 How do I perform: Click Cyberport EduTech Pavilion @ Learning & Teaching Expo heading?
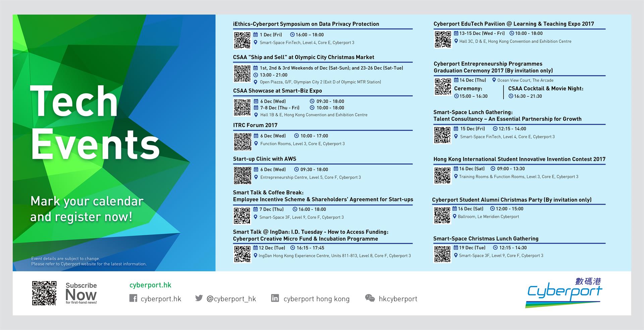(514, 24)
